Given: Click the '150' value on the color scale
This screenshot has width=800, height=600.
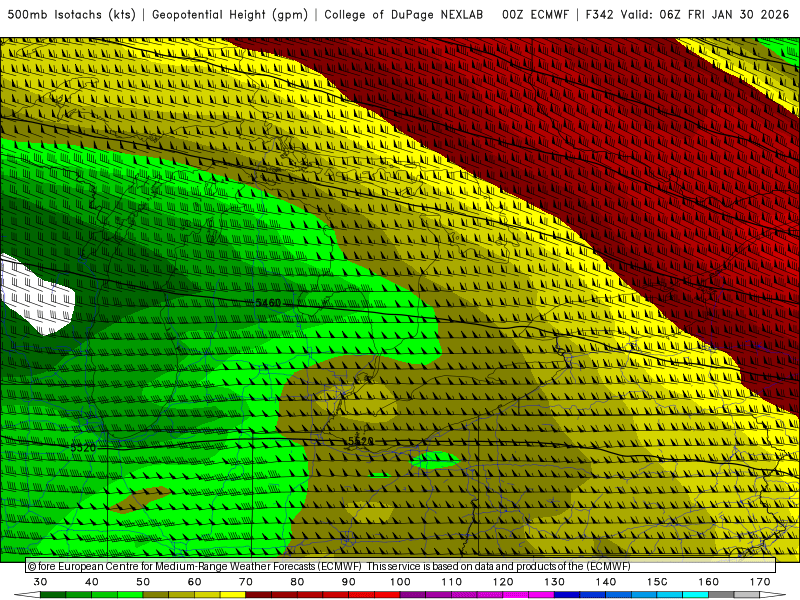Looking at the screenshot, I should coord(657,582).
